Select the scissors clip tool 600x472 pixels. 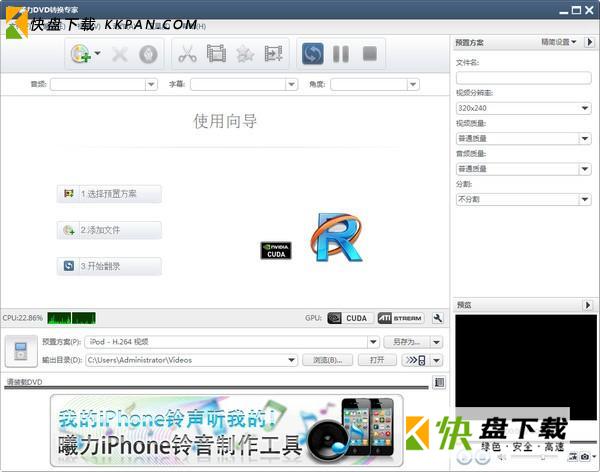click(187, 54)
